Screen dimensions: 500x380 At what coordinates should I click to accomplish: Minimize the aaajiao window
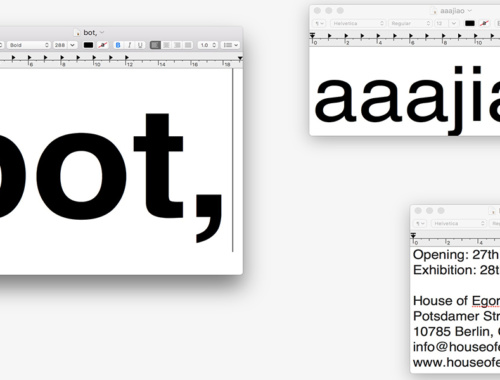pyautogui.click(x=329, y=11)
